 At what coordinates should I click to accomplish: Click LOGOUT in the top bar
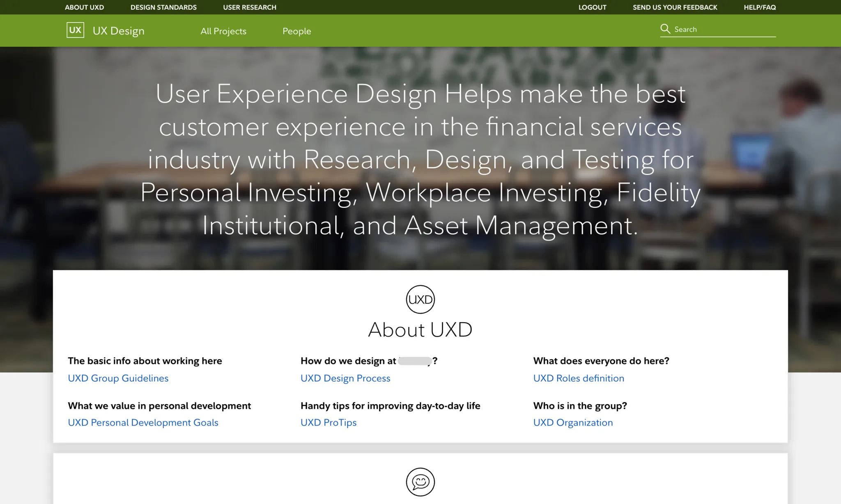point(592,7)
